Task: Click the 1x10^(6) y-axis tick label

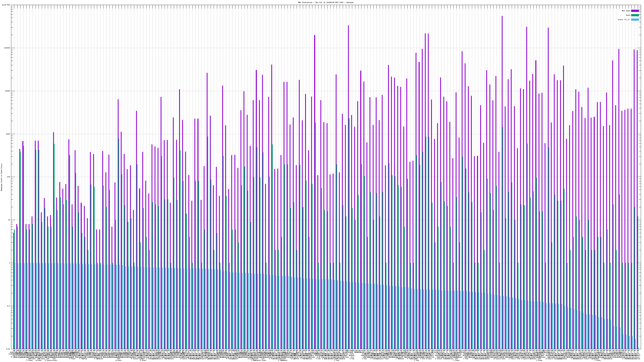Action: 6,5
